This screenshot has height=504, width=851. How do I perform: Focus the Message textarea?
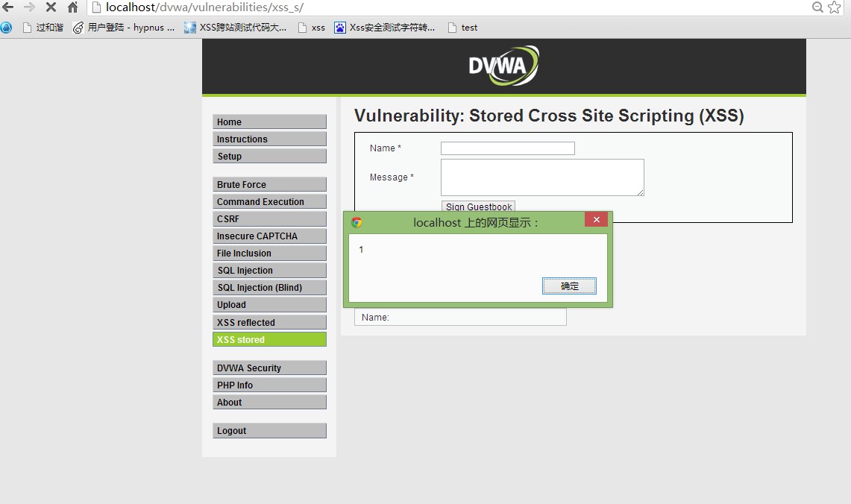[542, 177]
